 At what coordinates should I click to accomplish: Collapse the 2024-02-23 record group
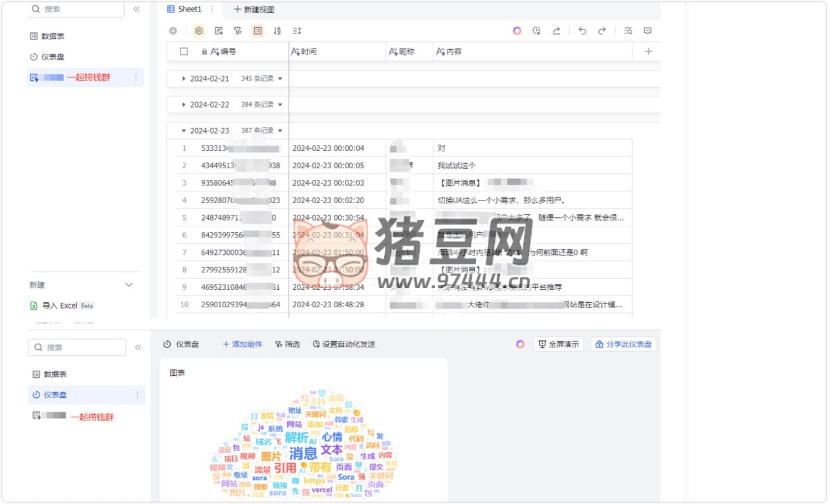pos(184,131)
